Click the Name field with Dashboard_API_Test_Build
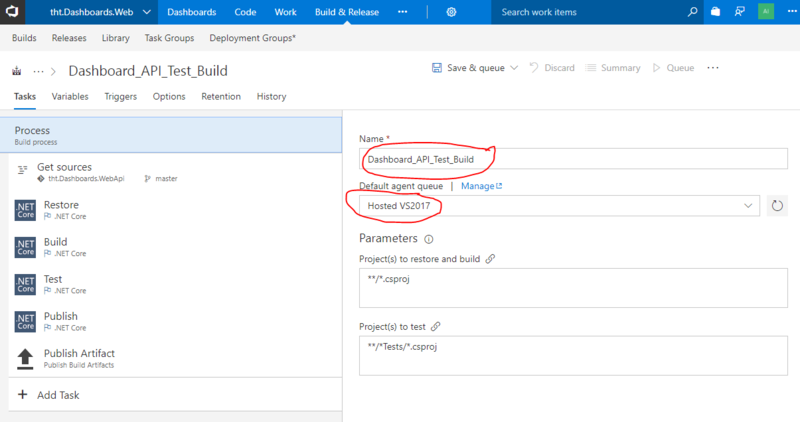Image resolution: width=800 pixels, height=422 pixels. pos(573,159)
